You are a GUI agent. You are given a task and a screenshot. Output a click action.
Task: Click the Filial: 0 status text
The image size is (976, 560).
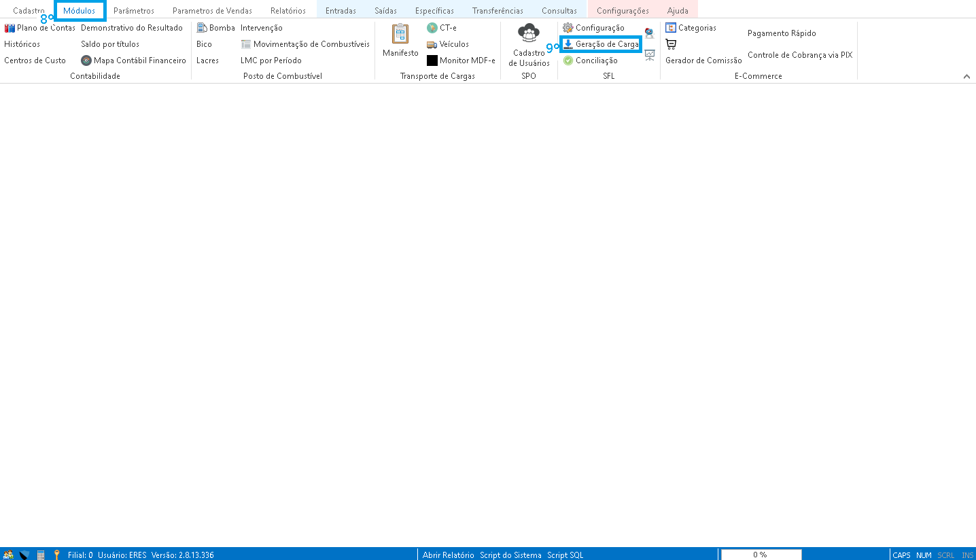tap(80, 555)
